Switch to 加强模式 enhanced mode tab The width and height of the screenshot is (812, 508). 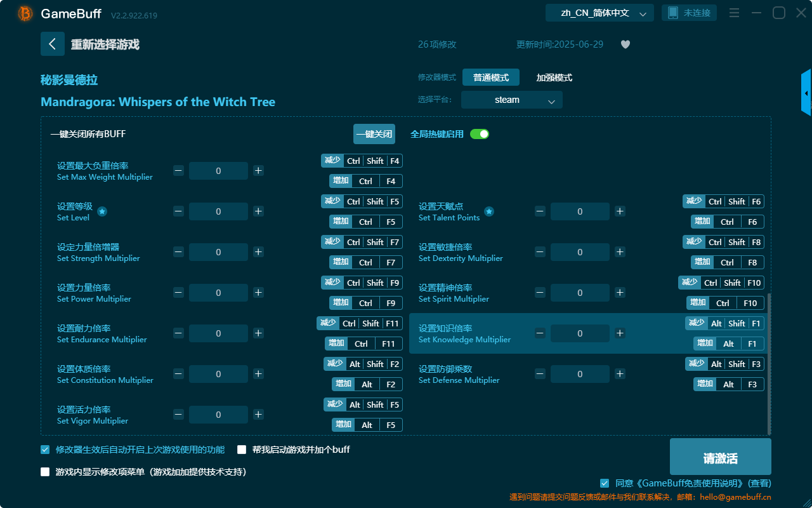tap(554, 77)
